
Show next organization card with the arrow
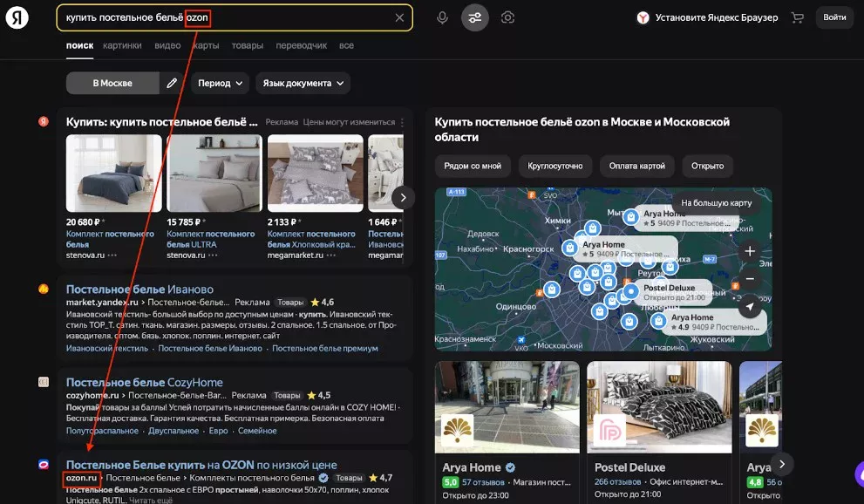coord(782,464)
